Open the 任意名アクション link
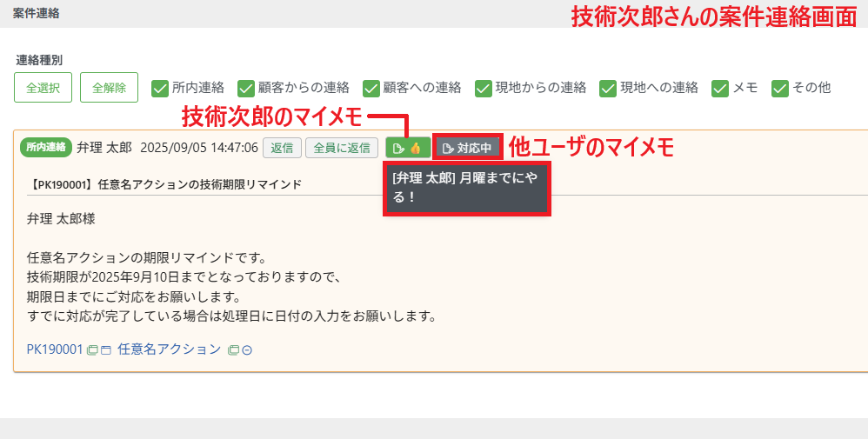868x439 pixels. [169, 349]
